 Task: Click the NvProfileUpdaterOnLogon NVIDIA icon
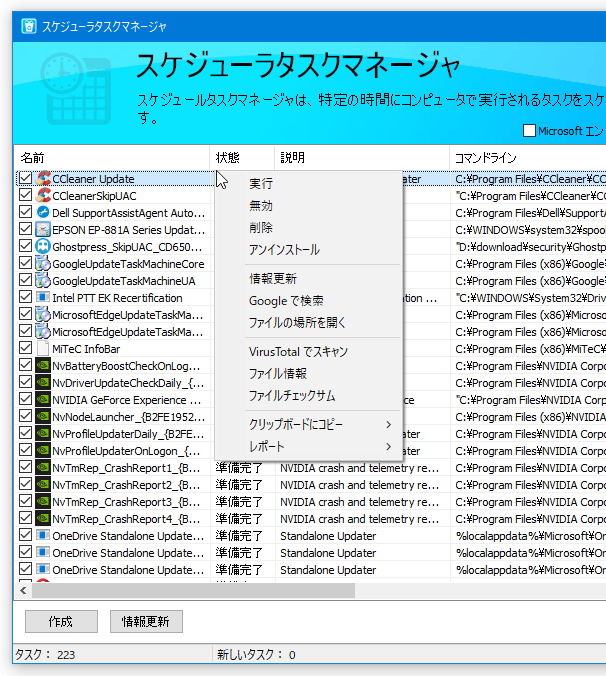click(x=43, y=451)
